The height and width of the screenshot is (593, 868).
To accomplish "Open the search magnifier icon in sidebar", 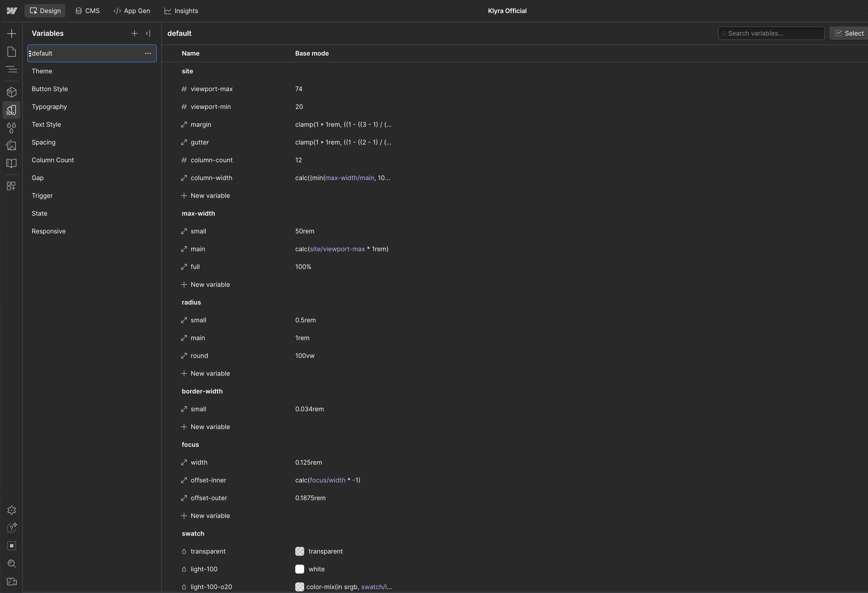I will [x=12, y=564].
